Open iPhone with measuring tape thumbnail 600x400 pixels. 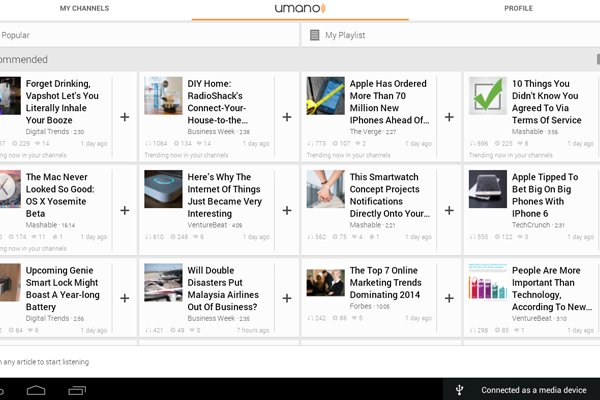click(x=326, y=96)
